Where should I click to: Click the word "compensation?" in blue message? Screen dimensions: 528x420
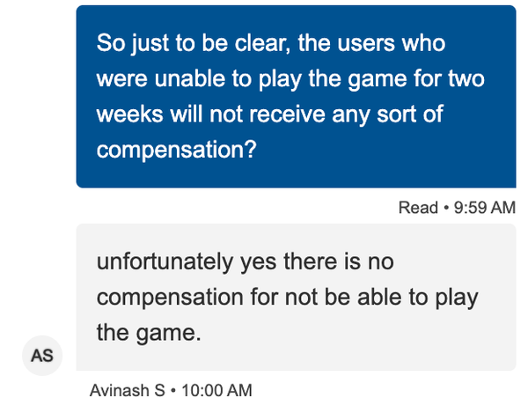pyautogui.click(x=176, y=150)
